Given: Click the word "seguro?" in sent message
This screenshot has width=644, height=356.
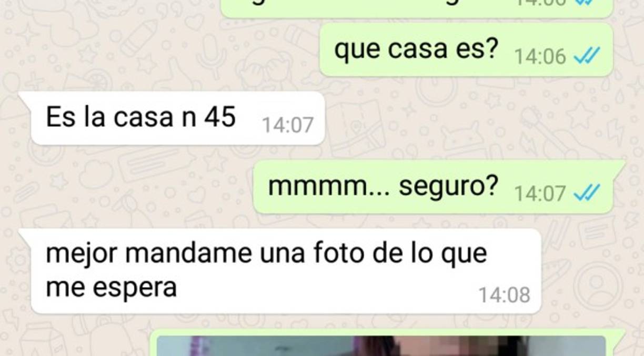Looking at the screenshot, I should (x=448, y=187).
